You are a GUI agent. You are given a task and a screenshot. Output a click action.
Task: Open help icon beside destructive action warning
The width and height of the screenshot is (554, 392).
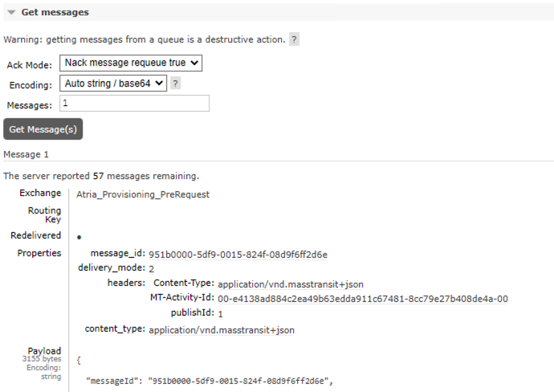pyautogui.click(x=294, y=39)
